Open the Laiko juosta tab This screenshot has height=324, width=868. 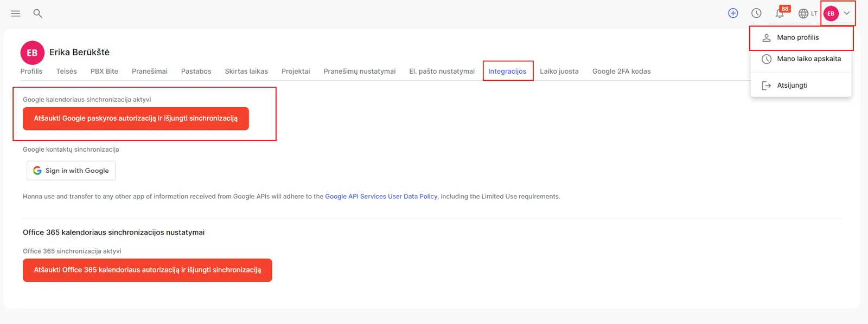559,72
